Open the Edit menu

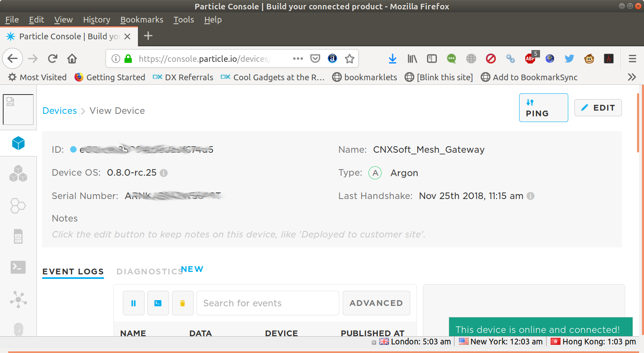pos(36,20)
